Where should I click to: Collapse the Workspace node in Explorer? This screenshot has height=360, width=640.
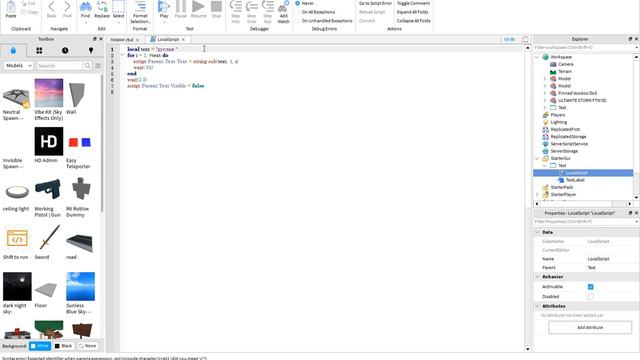537,57
